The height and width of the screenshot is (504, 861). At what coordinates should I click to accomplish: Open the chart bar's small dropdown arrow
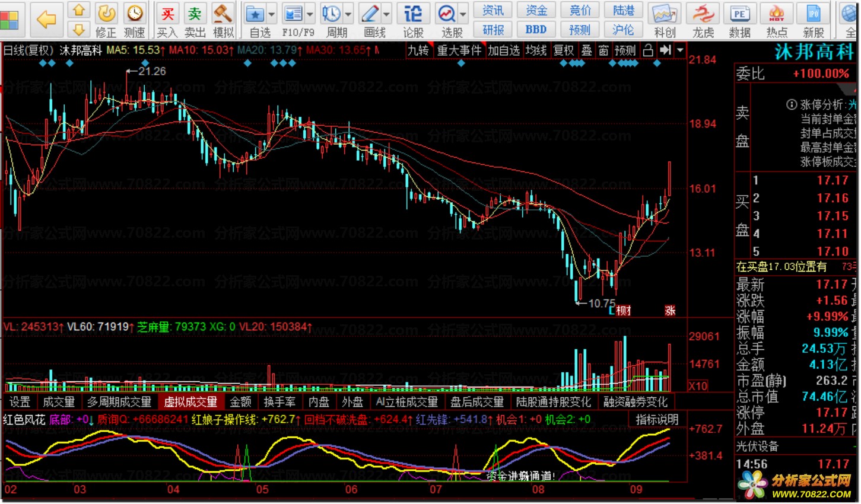click(680, 50)
